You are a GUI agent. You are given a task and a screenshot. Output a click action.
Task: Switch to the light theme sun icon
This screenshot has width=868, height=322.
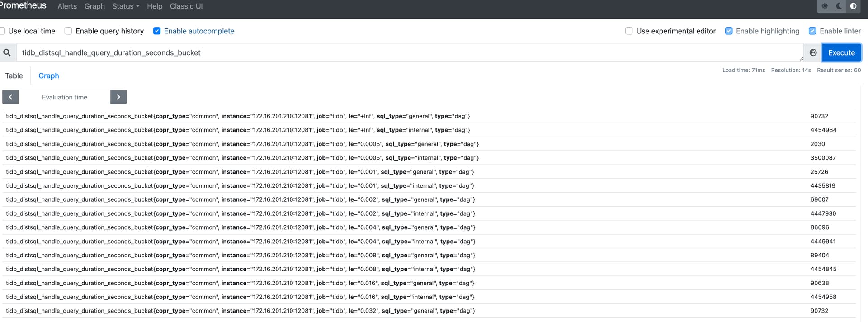pyautogui.click(x=825, y=6)
